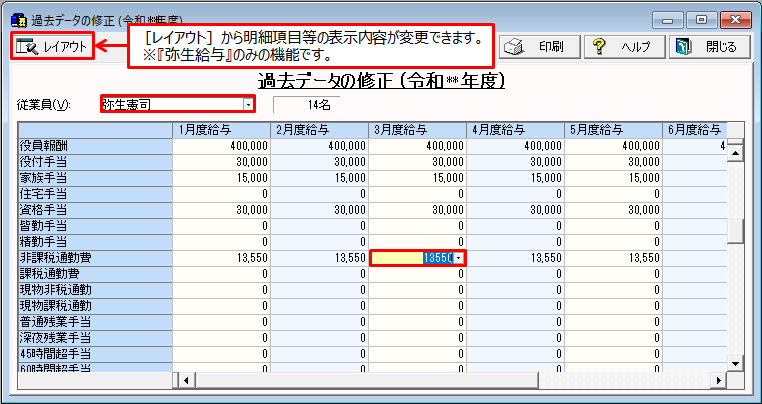The height and width of the screenshot is (404, 762).
Task: Select 資格手当 value under 5月度給与
Action: (x=614, y=209)
